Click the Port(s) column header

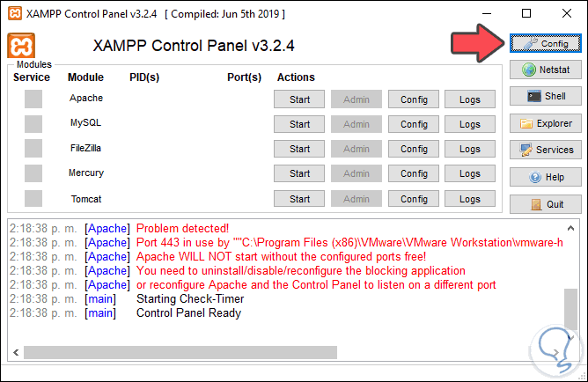point(244,77)
